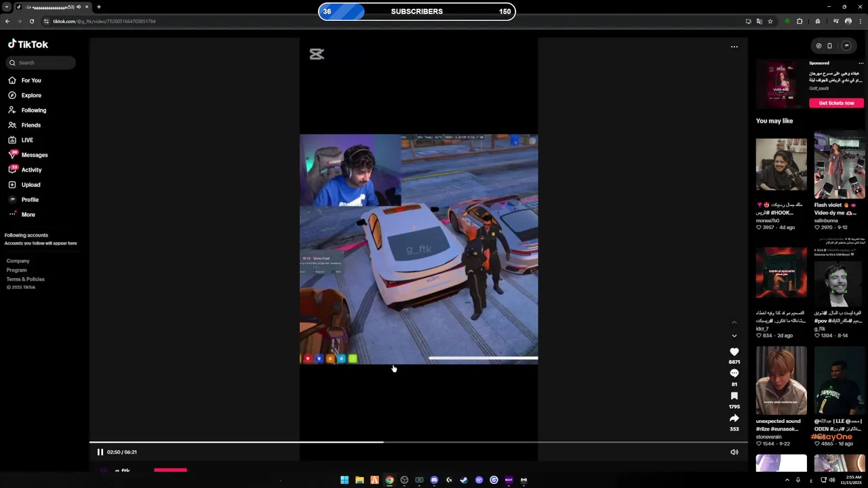Screen dimensions: 868x488
Task: Open the site information icon in address bar
Action: (x=46, y=21)
